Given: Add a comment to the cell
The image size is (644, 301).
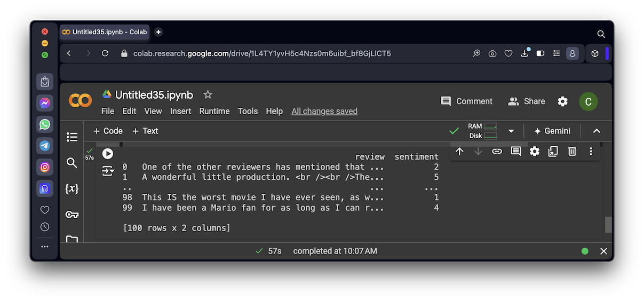Looking at the screenshot, I should click(x=515, y=152).
